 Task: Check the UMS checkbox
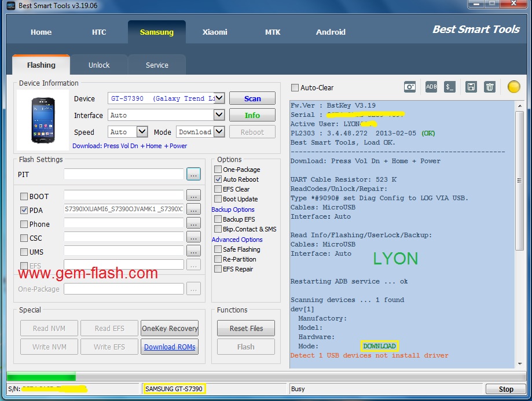point(24,252)
